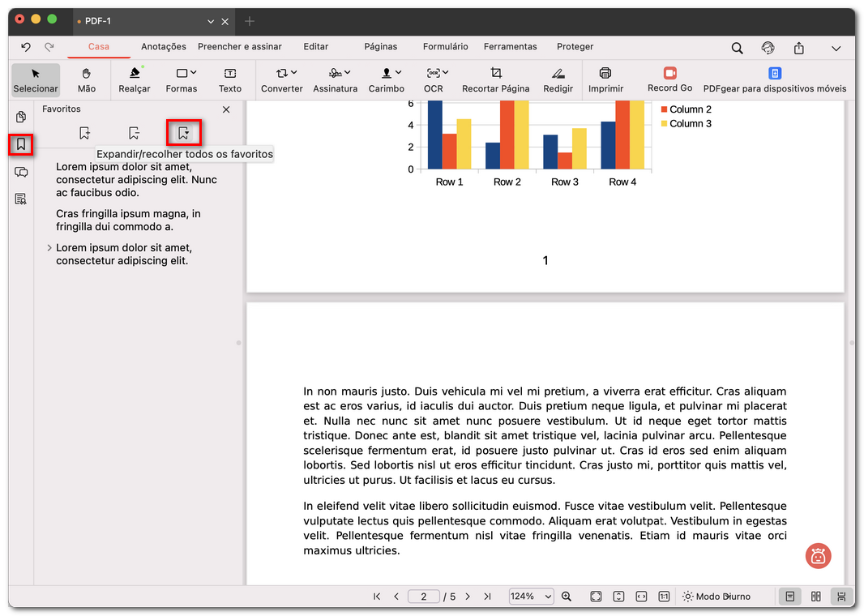
Task: Toggle Expandir/recolher todos os favoritos
Action: pos(184,131)
